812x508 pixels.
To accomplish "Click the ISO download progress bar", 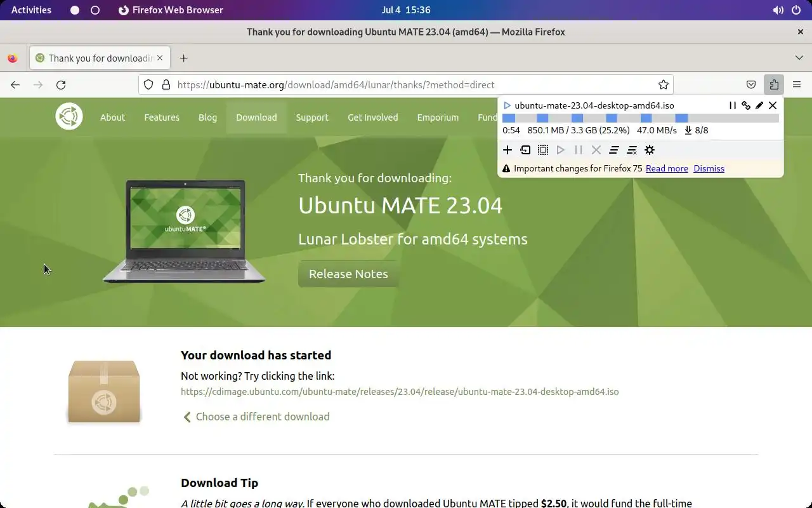I will coord(641,118).
